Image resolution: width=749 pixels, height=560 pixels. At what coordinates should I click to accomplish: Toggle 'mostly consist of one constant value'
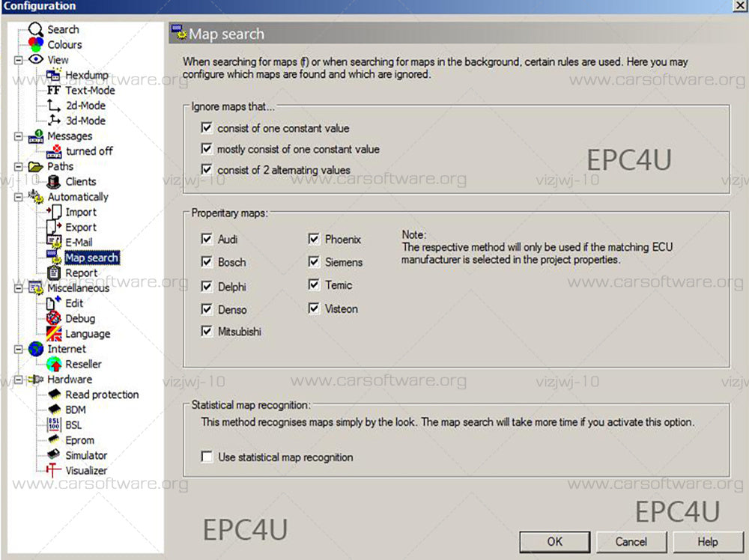click(207, 149)
